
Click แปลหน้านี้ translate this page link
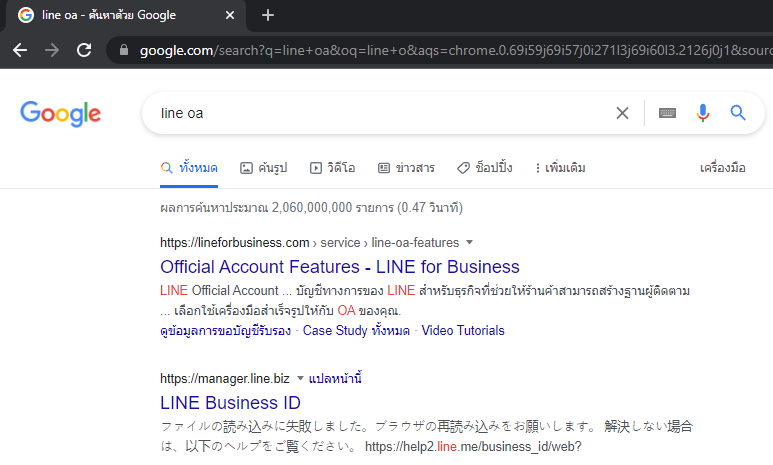[335, 379]
